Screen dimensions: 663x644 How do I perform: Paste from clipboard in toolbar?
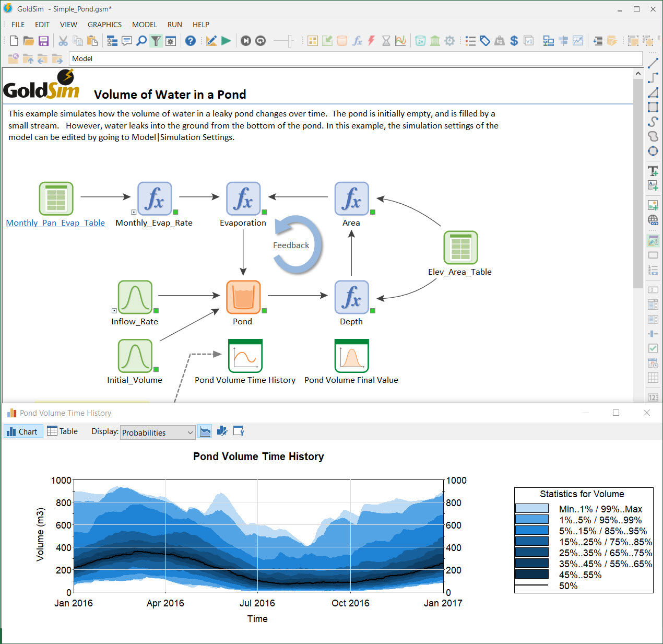point(92,41)
